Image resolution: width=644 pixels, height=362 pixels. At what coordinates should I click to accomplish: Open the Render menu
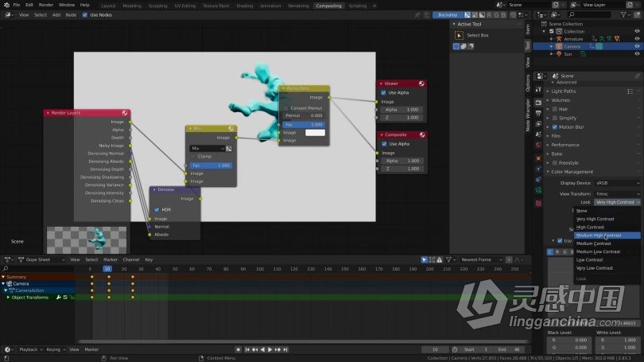pyautogui.click(x=46, y=5)
